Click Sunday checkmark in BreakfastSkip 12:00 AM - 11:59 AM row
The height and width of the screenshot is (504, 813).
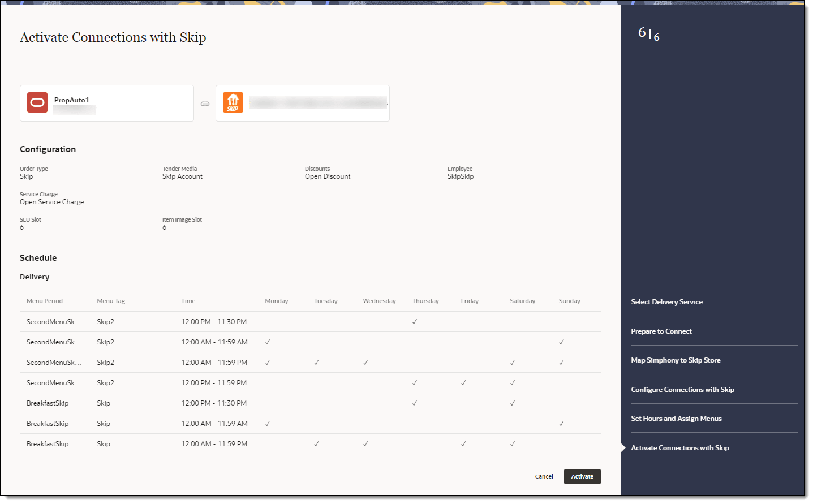tap(561, 424)
